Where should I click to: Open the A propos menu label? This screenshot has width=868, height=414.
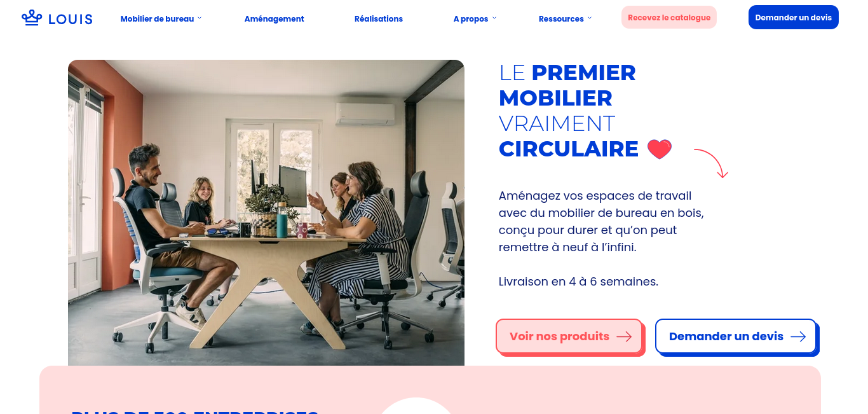coord(471,19)
